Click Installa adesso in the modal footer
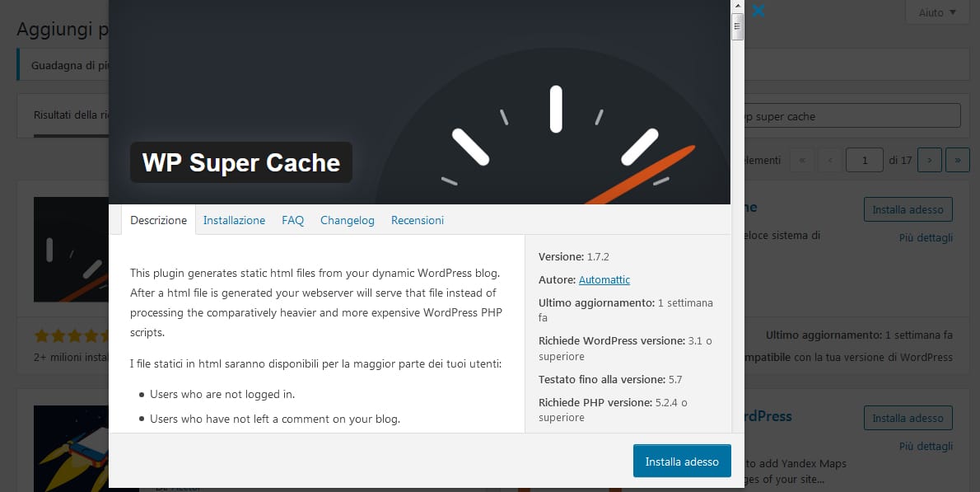Screen dimensions: 980x492 [682, 462]
